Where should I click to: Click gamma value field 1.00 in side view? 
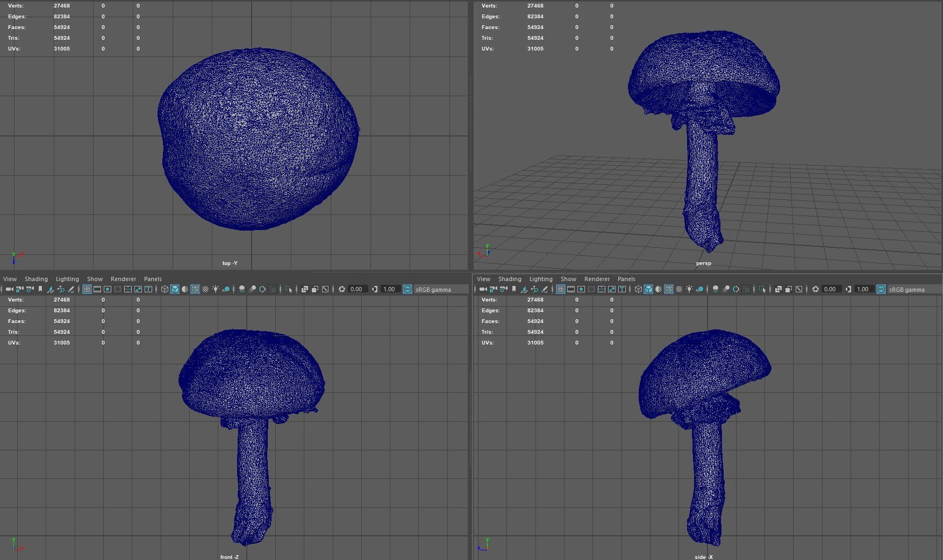pyautogui.click(x=863, y=289)
